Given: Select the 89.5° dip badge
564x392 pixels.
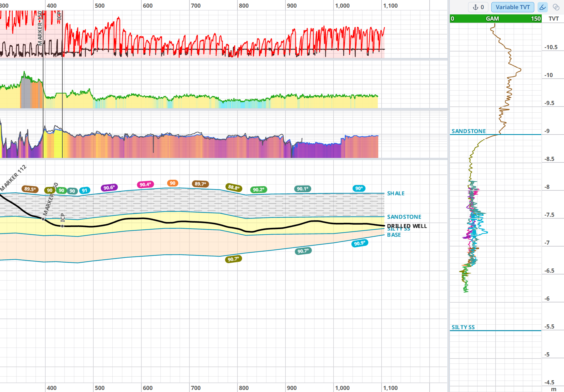Looking at the screenshot, I should 30,189.
